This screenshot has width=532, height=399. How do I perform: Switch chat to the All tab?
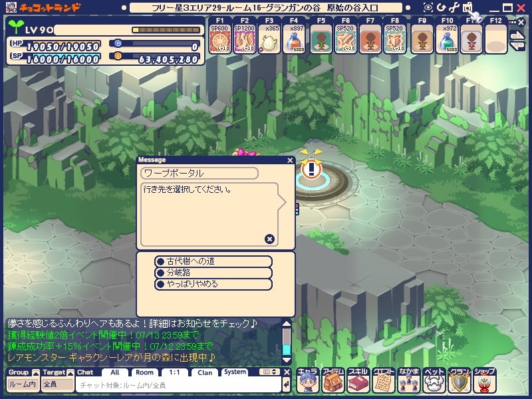coord(115,372)
